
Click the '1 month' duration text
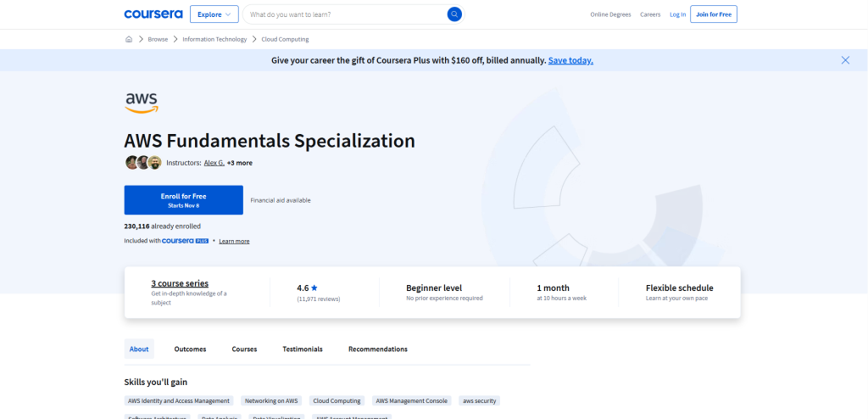click(x=553, y=288)
